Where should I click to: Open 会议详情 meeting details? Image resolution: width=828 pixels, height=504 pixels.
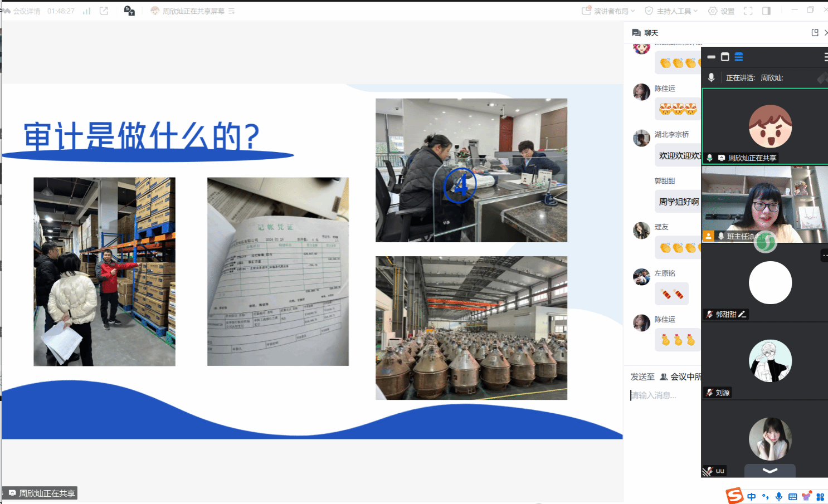(22, 11)
